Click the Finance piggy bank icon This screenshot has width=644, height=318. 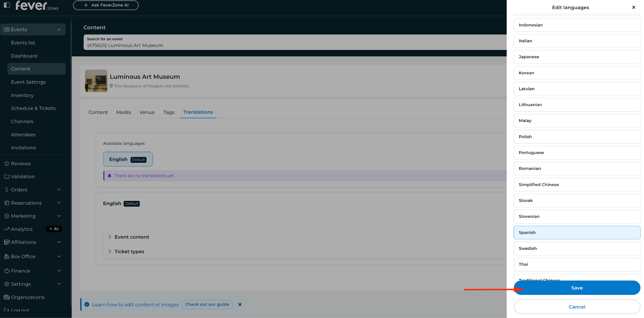point(7,271)
